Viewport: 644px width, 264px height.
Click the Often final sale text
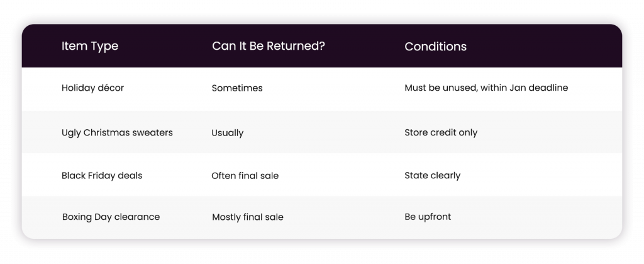coord(245,176)
